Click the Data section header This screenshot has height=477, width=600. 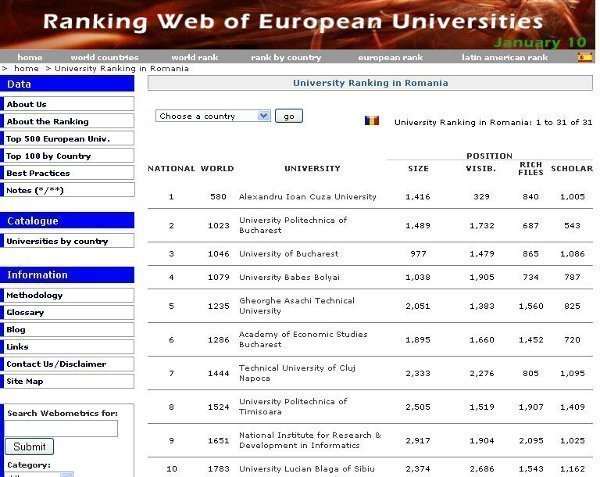pos(67,84)
